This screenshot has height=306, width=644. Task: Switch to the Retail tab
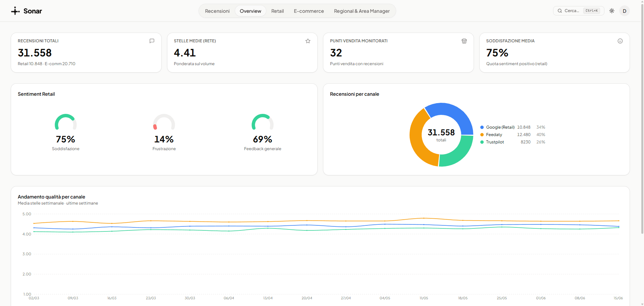(x=278, y=11)
